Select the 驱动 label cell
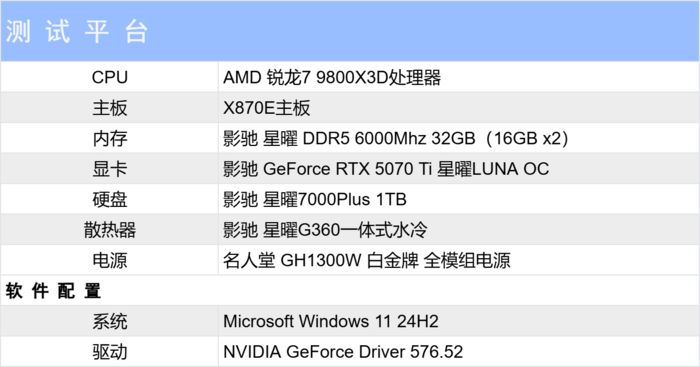 click(x=109, y=351)
